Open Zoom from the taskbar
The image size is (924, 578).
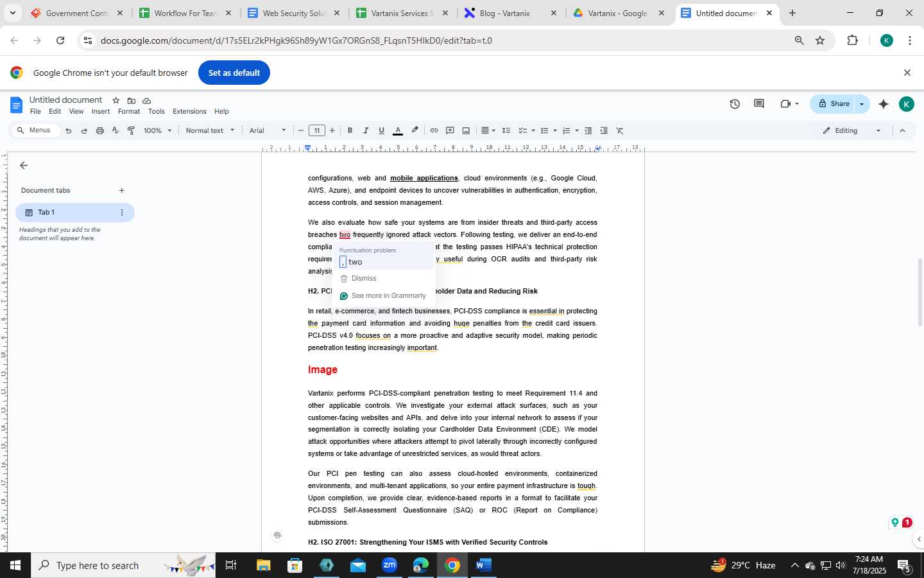tap(389, 565)
